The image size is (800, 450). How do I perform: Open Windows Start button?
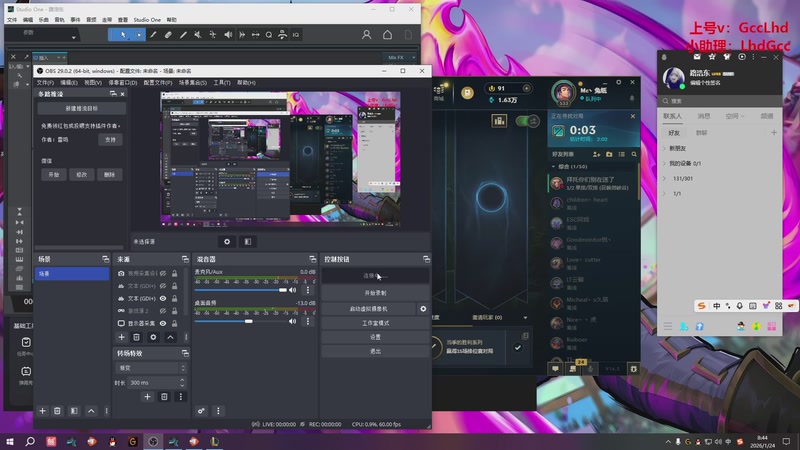(x=10, y=442)
